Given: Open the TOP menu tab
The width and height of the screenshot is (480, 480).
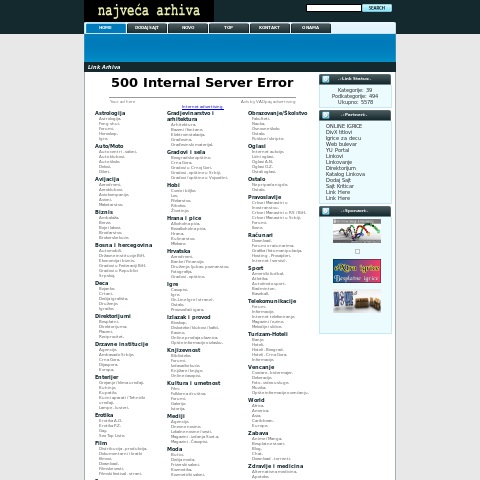Looking at the screenshot, I should pyautogui.click(x=229, y=28).
